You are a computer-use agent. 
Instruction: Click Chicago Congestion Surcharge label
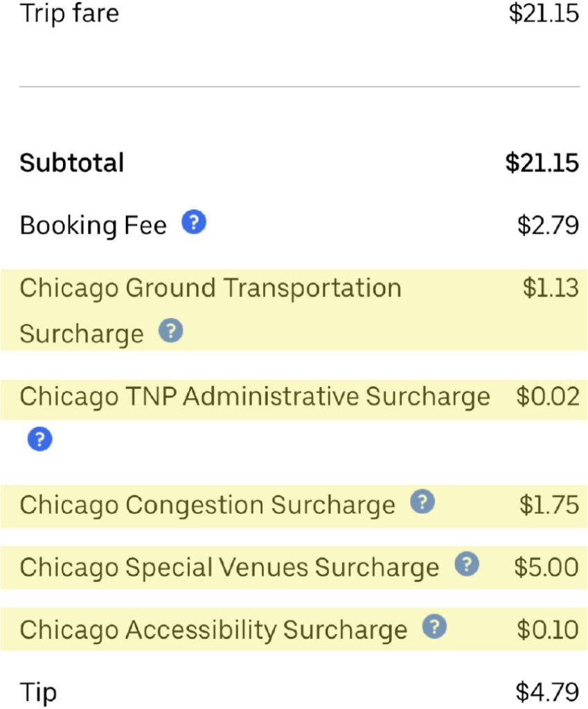click(x=207, y=505)
